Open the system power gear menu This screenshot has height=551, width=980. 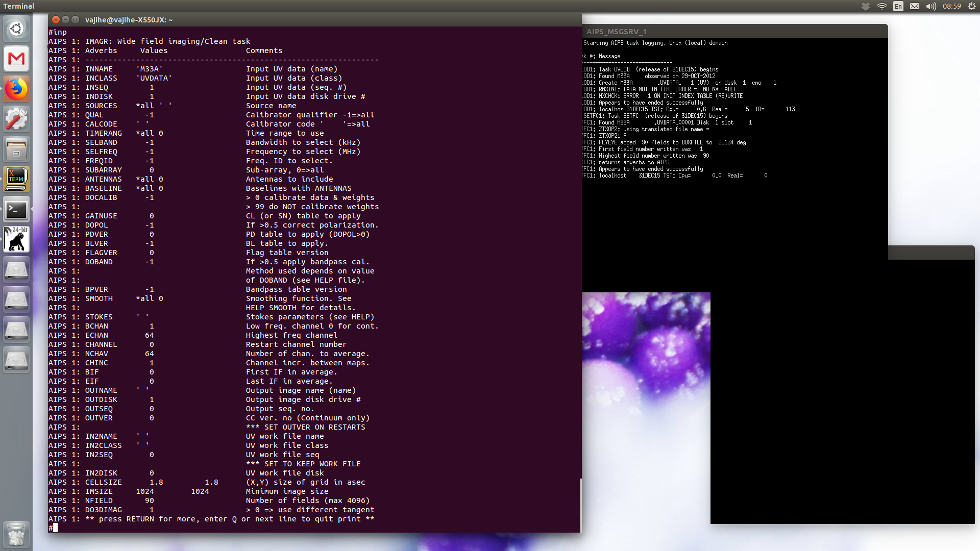point(971,6)
